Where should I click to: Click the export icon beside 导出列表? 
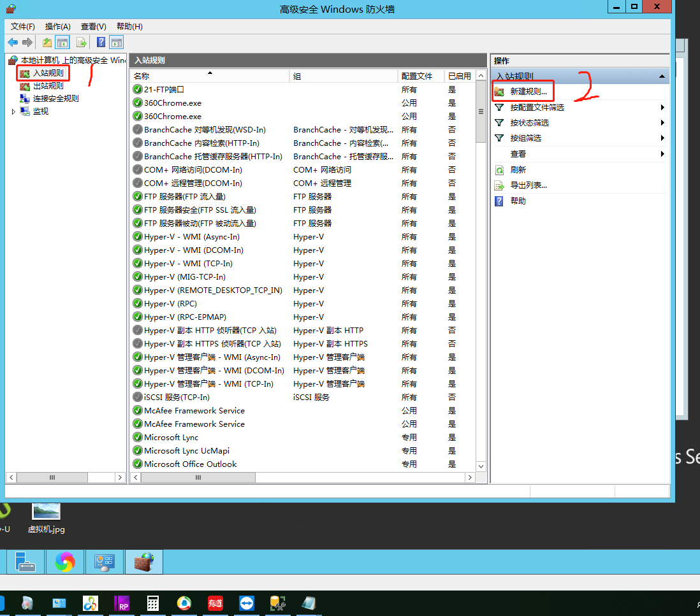[500, 185]
